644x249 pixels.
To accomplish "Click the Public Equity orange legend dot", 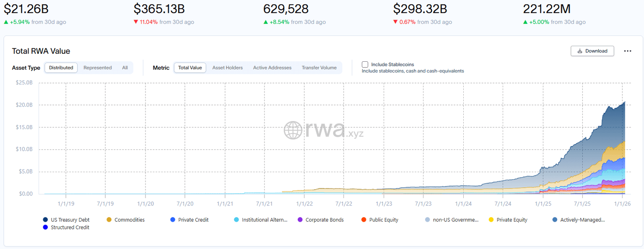I will click(364, 220).
